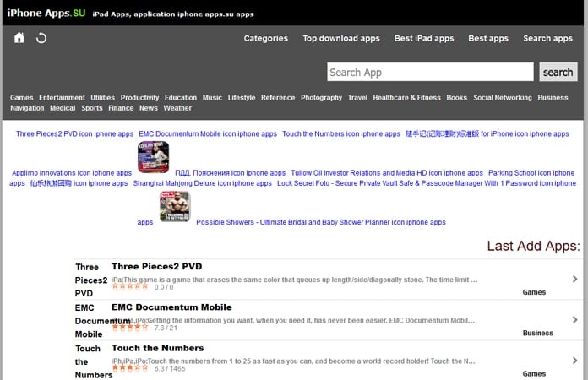Focus the Search App input field
This screenshot has width=588, height=380.
click(430, 72)
